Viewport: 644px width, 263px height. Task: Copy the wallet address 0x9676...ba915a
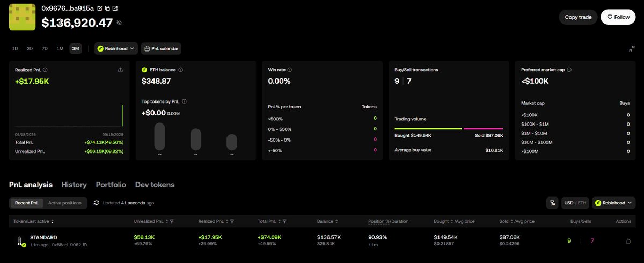[x=107, y=9]
